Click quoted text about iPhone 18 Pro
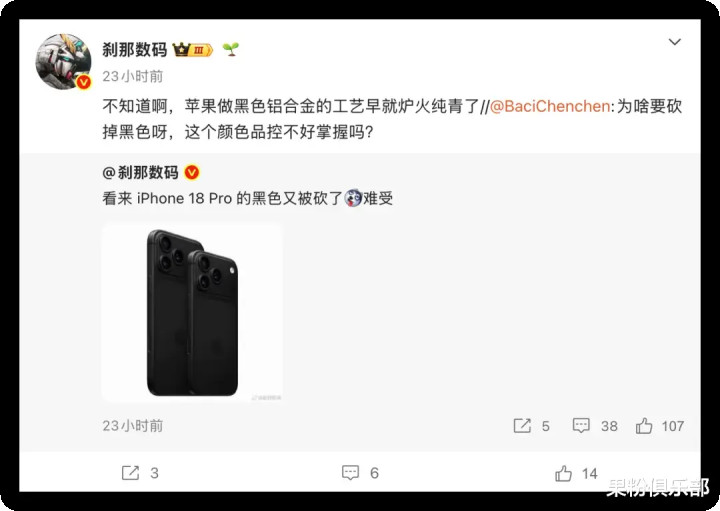The height and width of the screenshot is (511, 720). pos(248,198)
